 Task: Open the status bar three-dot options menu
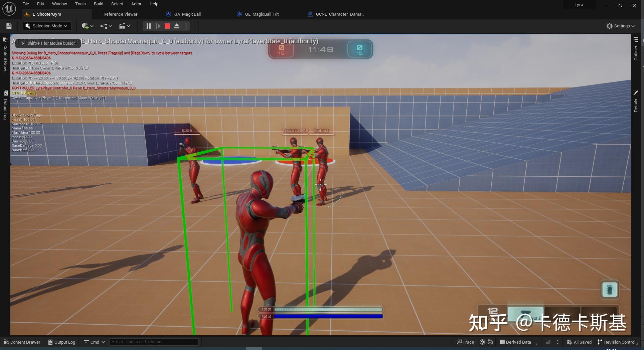pyautogui.click(x=557, y=342)
